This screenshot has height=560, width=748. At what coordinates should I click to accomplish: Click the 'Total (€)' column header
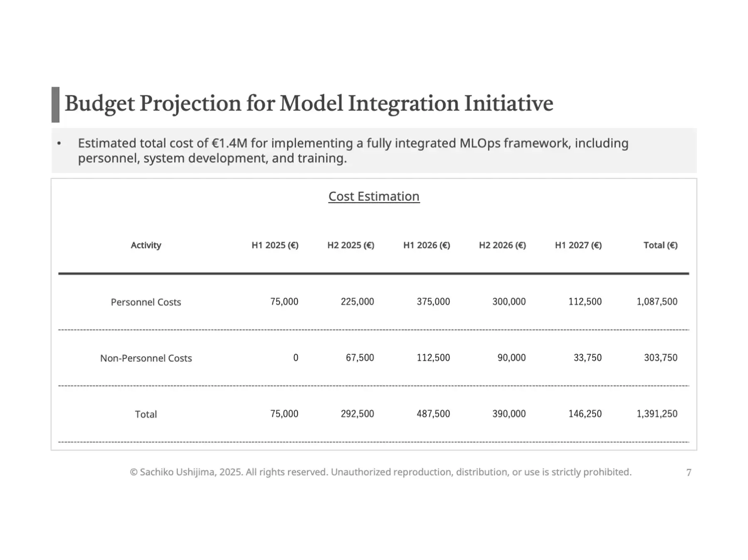660,245
